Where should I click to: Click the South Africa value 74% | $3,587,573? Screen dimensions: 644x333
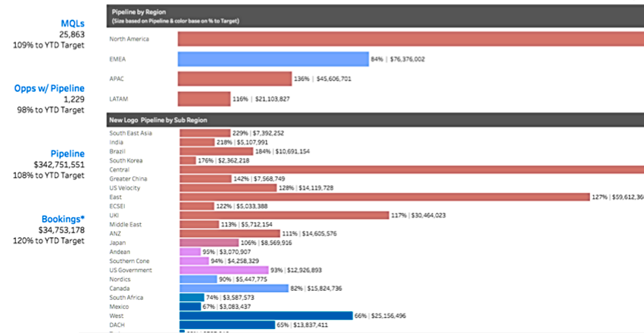[230, 297]
